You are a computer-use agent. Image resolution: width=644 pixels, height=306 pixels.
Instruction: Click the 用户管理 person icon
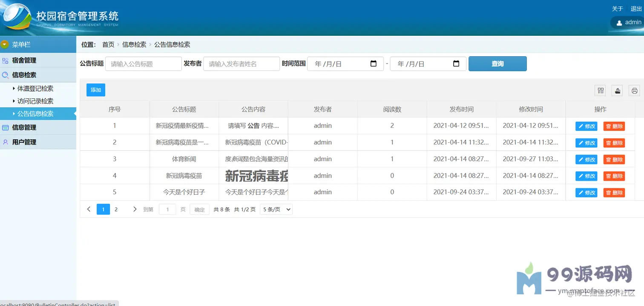coord(6,142)
